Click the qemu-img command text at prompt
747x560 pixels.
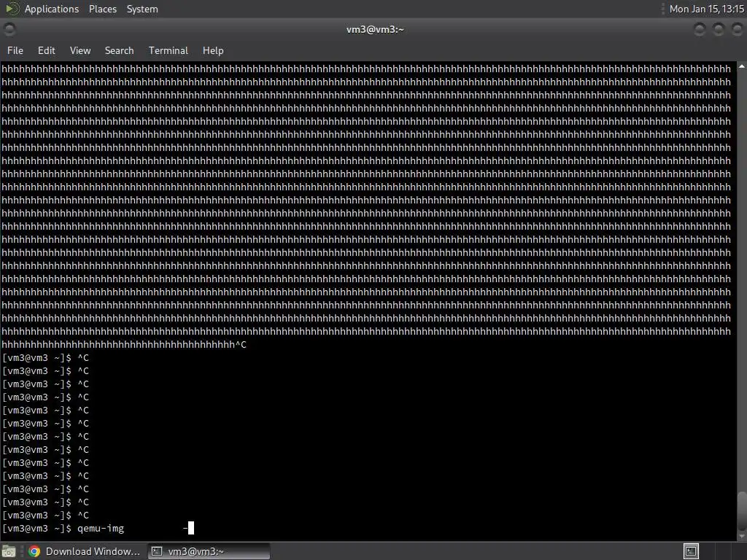coord(101,528)
